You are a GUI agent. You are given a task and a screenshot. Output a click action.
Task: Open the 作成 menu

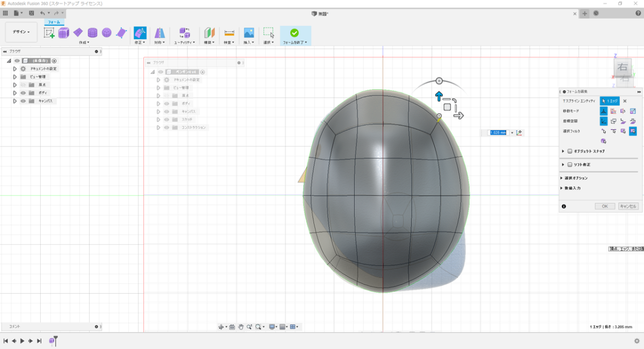click(x=84, y=42)
